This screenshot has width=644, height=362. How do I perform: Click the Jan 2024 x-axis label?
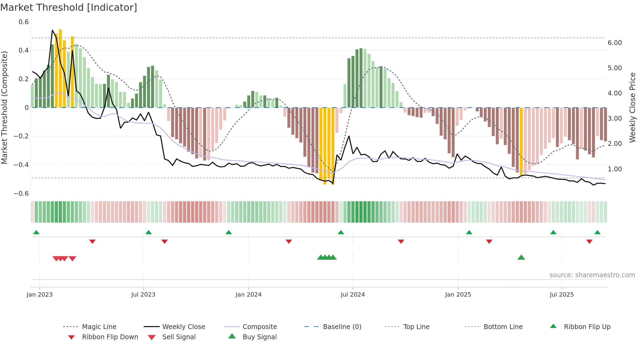(248, 294)
